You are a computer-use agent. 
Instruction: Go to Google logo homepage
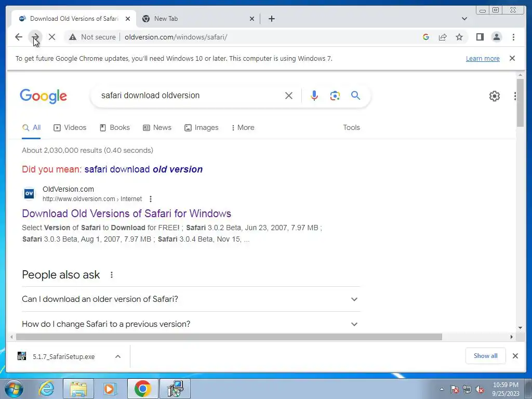click(x=44, y=96)
